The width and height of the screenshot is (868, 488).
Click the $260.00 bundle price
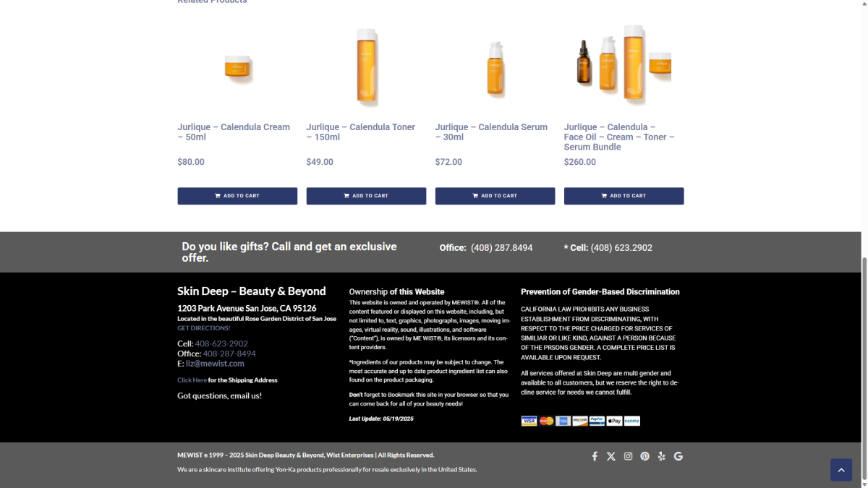click(580, 162)
